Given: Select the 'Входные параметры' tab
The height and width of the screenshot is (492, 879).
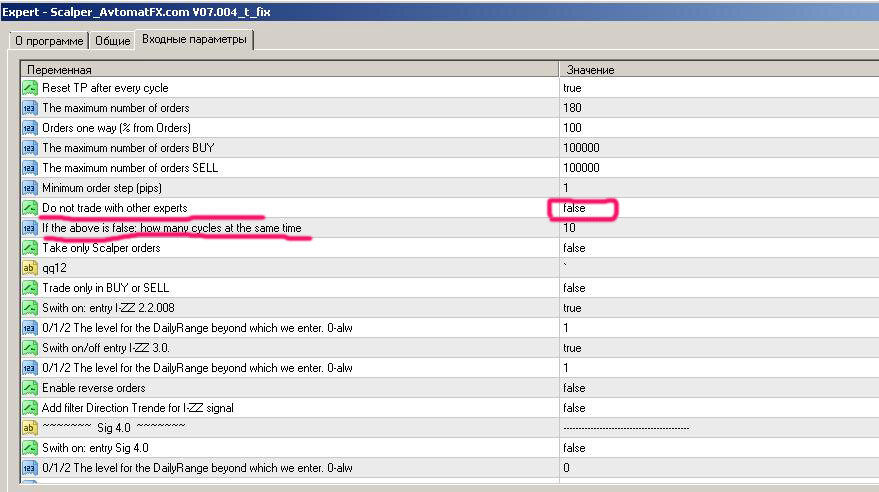Looking at the screenshot, I should coord(194,39).
